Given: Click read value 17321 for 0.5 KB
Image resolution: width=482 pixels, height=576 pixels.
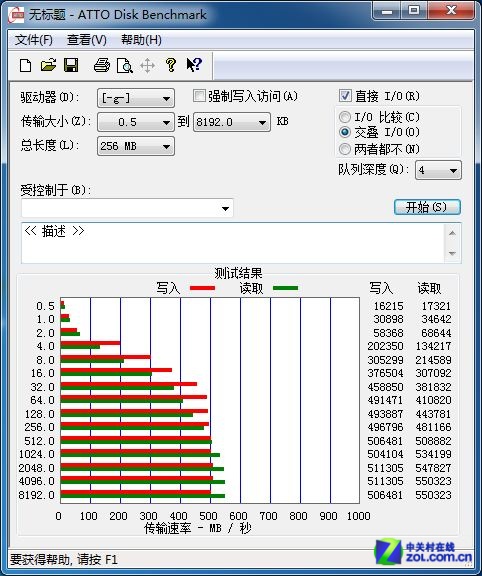Looking at the screenshot, I should pyautogui.click(x=436, y=306).
